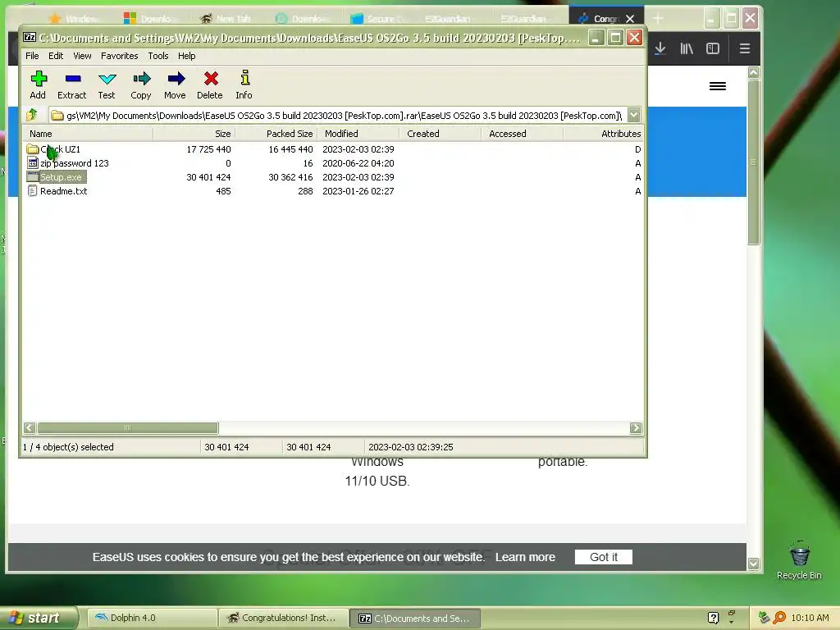Viewport: 840px width, 630px height.
Task: Click the file list scroll right arrow
Action: [636, 427]
